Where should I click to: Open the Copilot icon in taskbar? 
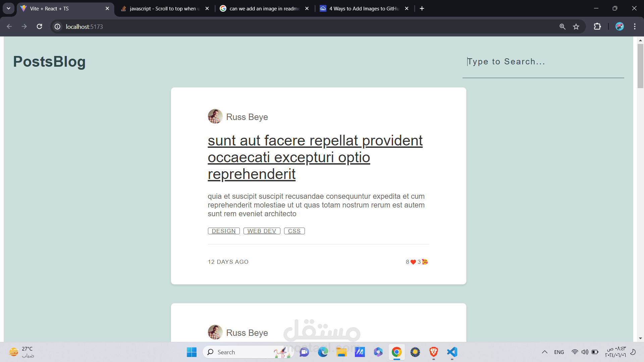pos(378,352)
